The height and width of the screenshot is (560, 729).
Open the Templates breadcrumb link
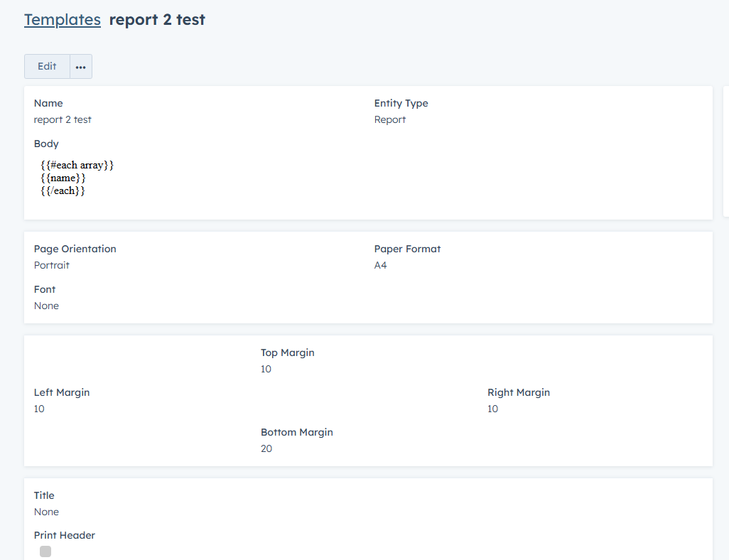[x=63, y=20]
